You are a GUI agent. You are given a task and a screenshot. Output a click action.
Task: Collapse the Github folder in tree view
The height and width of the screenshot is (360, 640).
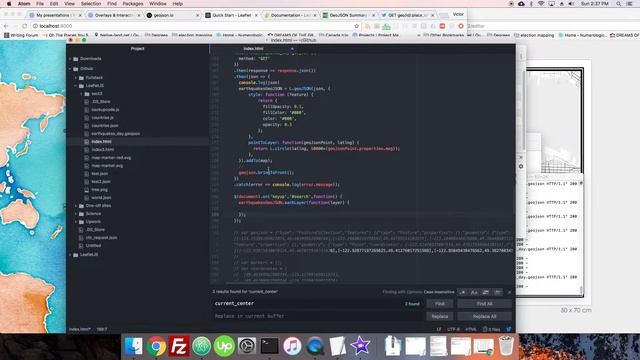coord(82,69)
